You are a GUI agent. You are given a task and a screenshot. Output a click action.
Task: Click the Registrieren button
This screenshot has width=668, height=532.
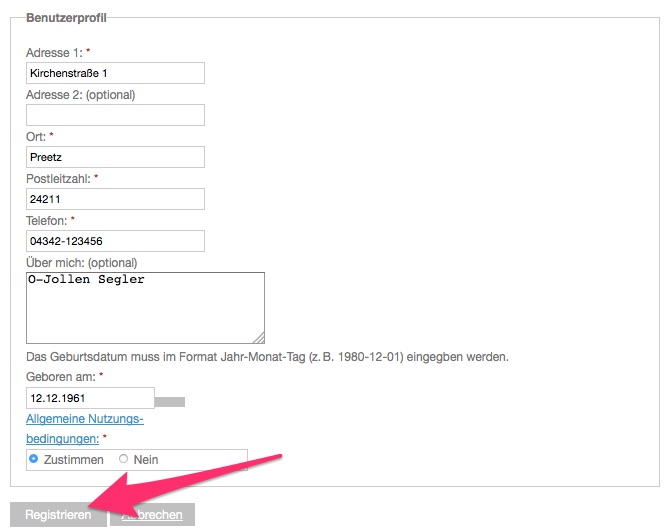(58, 515)
